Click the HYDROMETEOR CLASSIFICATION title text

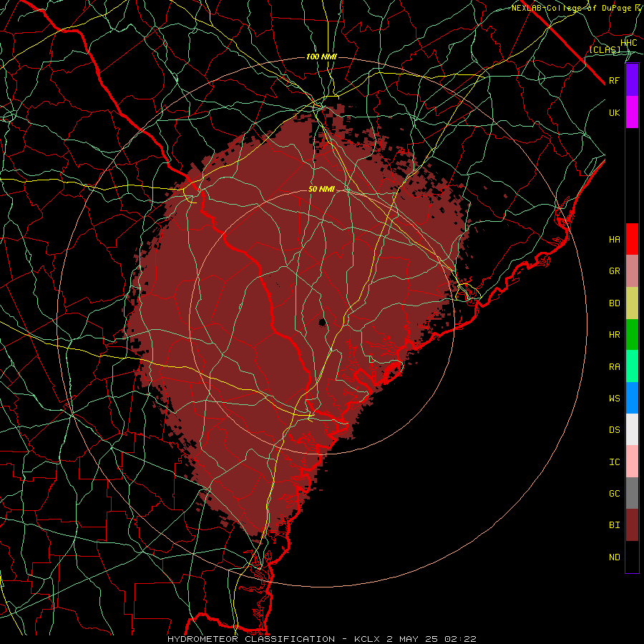coord(251,639)
